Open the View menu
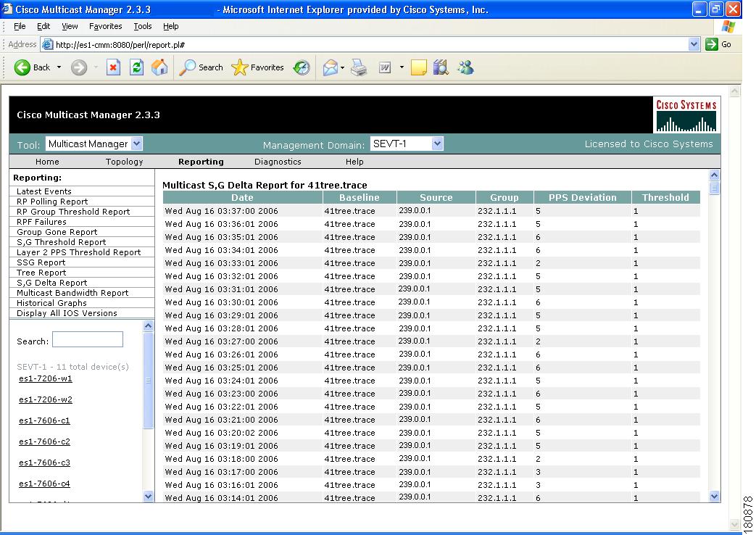756x535 pixels. (70, 26)
